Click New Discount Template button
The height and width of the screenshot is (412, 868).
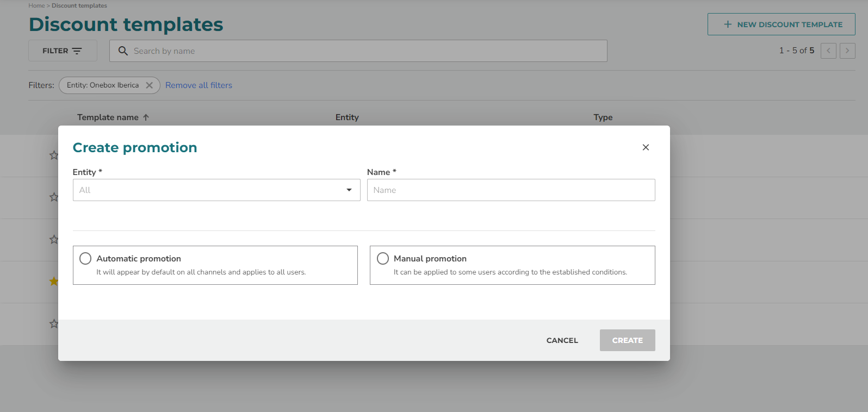(x=781, y=24)
